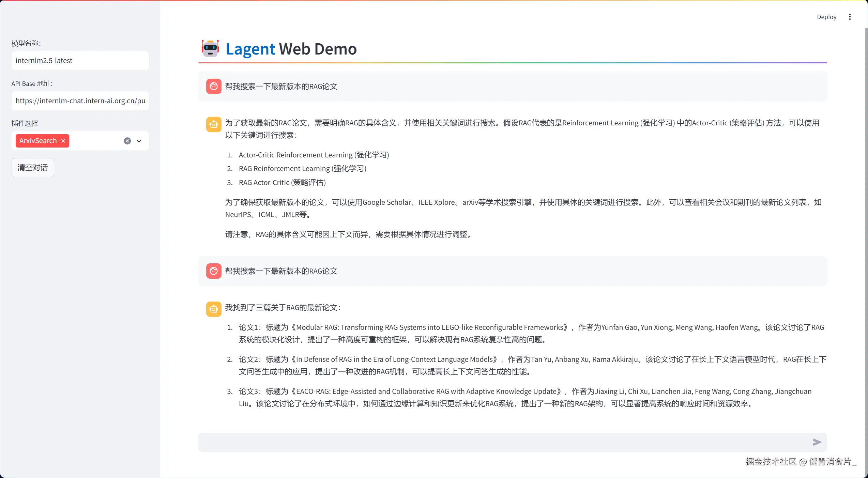Click the first user query message
The height and width of the screenshot is (478, 868).
click(281, 87)
